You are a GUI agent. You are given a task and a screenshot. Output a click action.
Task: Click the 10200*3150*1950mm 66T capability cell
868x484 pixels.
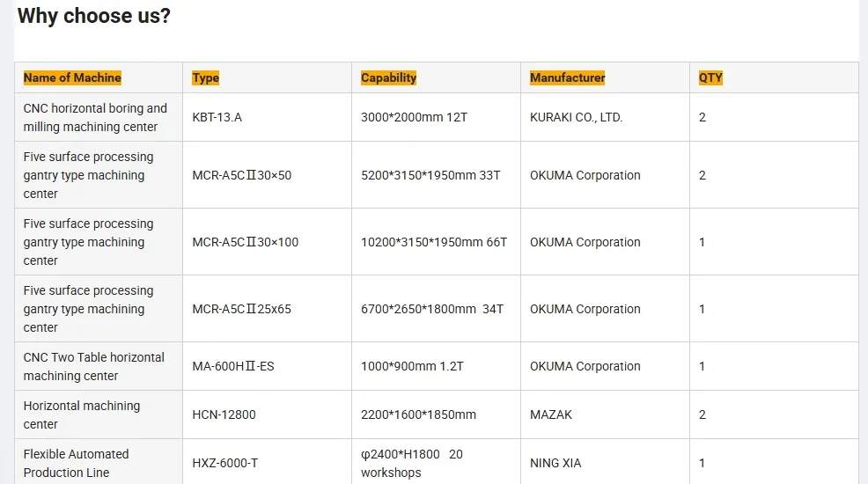pos(434,242)
